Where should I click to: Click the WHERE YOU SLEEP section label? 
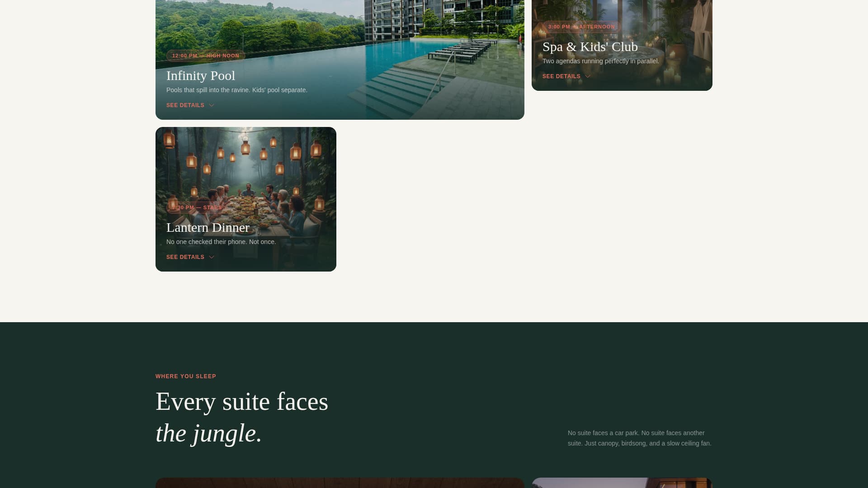(x=185, y=376)
